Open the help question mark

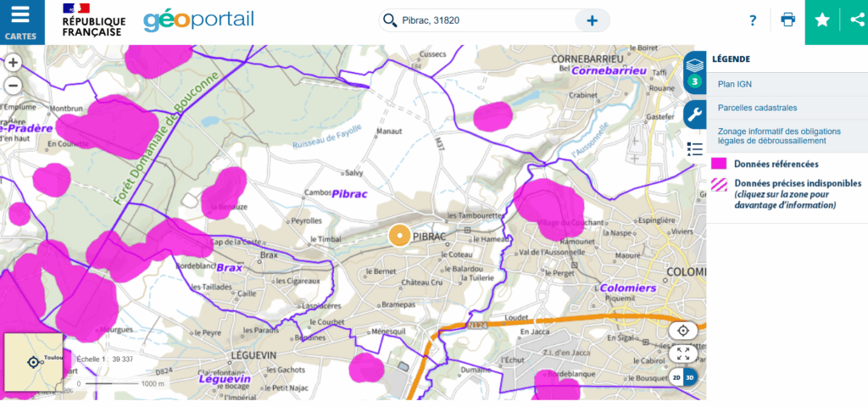752,21
